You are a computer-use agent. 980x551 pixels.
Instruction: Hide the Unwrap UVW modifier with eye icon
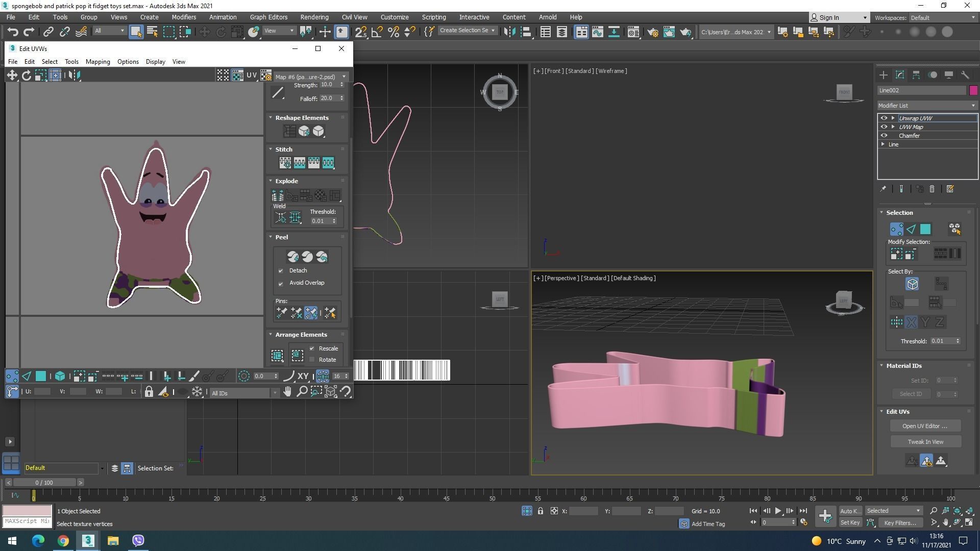coord(884,118)
